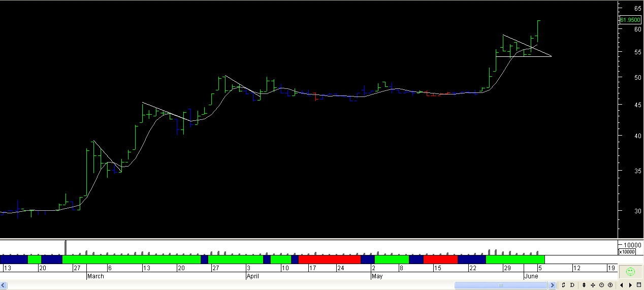Click the 10000 volume axis label
Image resolution: width=644 pixels, height=290 pixels.
pos(632,244)
